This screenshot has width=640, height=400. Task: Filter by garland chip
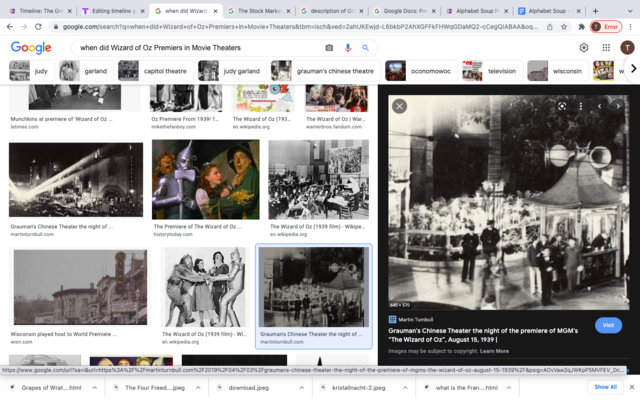(86, 71)
